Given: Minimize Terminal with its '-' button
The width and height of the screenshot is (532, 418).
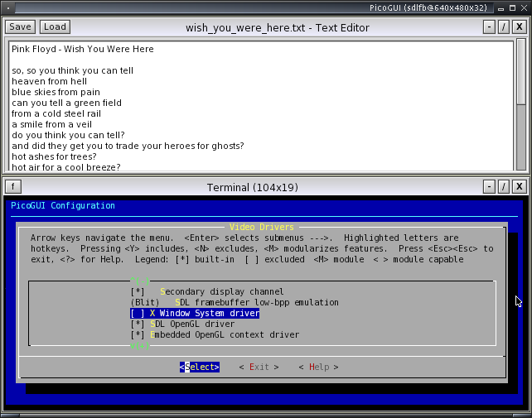Looking at the screenshot, I should coord(489,186).
